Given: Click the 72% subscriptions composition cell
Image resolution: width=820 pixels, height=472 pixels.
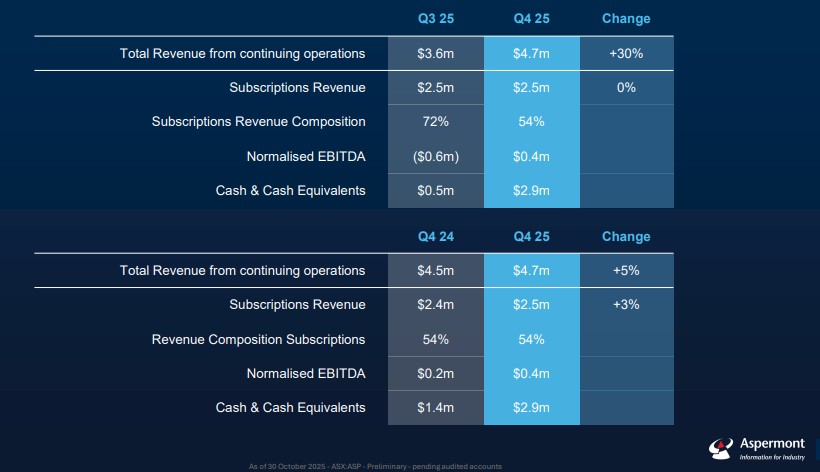Looking at the screenshot, I should tap(435, 122).
